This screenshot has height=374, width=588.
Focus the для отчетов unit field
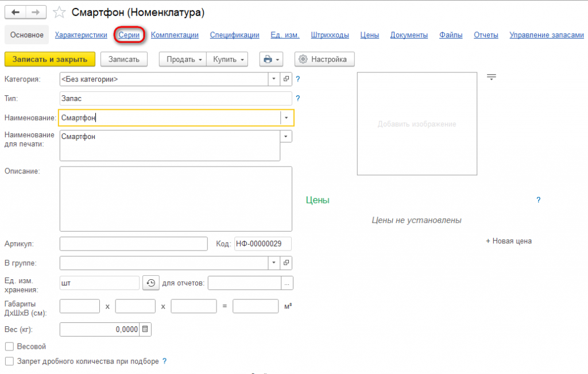tap(245, 283)
